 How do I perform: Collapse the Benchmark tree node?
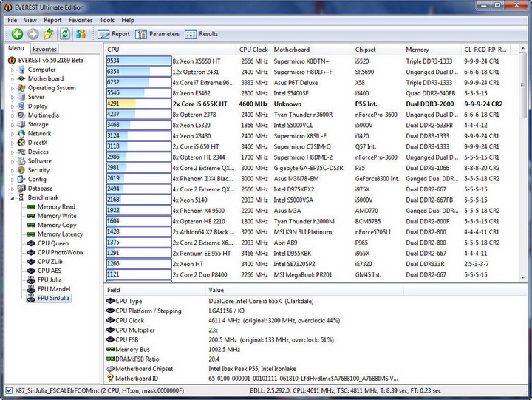tap(13, 198)
